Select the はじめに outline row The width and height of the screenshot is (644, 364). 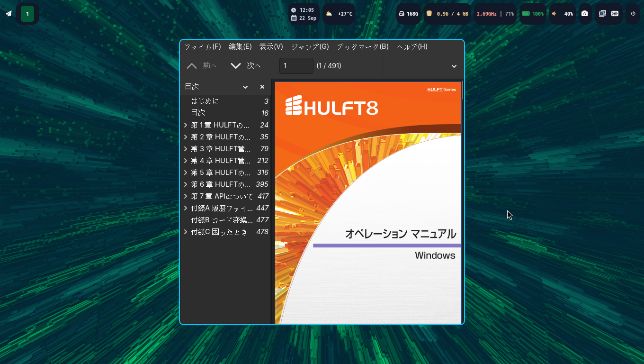(225, 101)
